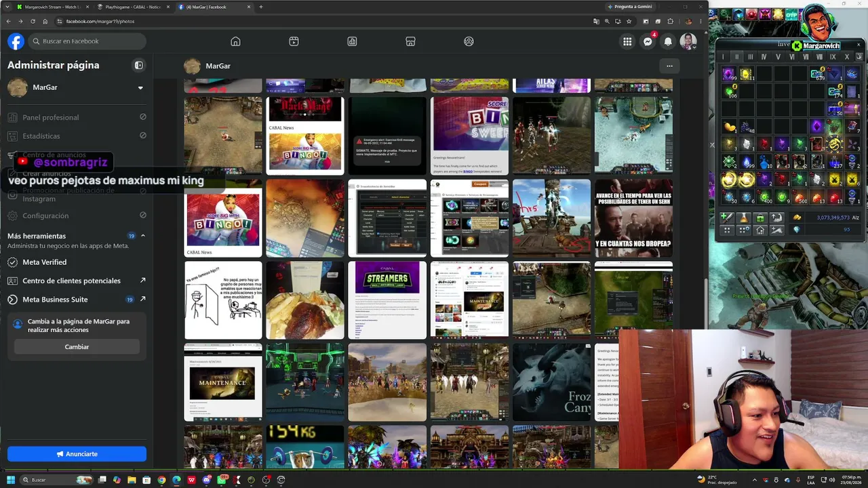Select inventory tab I
868x488 pixels.
pyautogui.click(x=723, y=57)
